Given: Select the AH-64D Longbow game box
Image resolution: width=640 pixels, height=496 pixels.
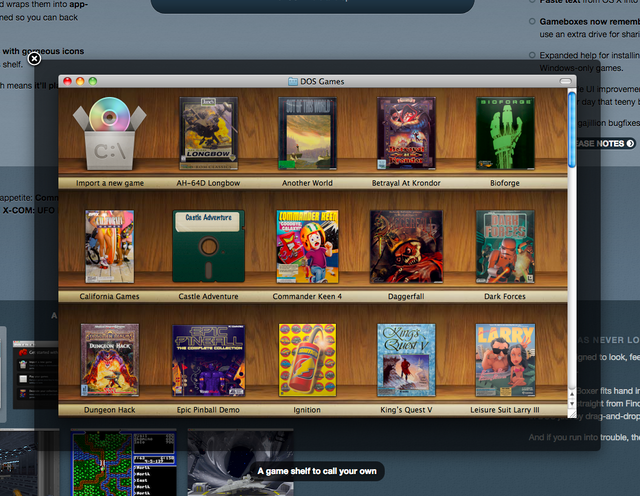Looking at the screenshot, I should click(x=209, y=133).
